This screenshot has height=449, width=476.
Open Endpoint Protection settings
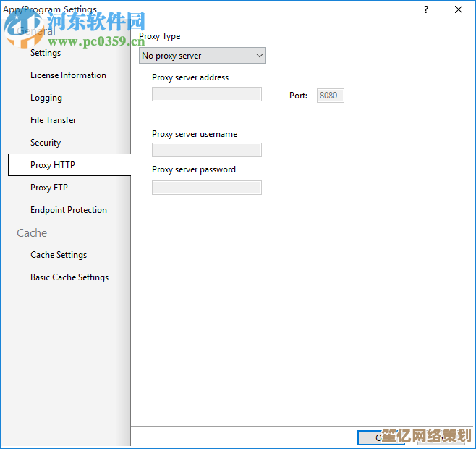pyautogui.click(x=69, y=210)
